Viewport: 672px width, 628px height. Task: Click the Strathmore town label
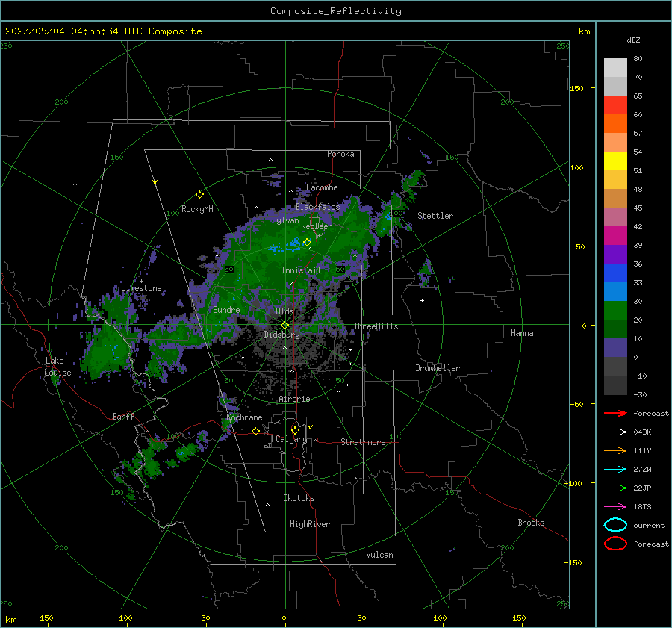[x=363, y=442]
